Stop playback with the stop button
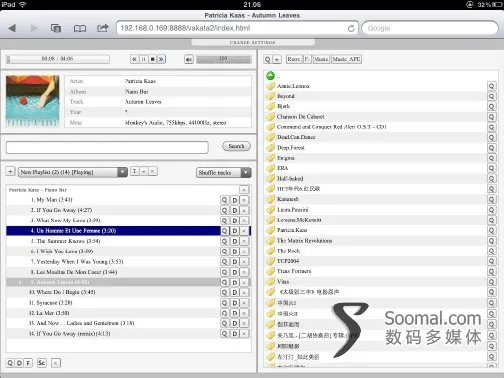Viewport: 504px width, 378px height. coord(152,59)
